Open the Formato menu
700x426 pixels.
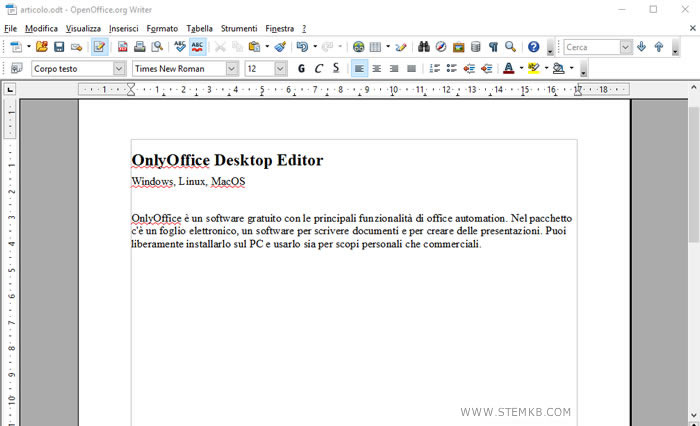point(162,29)
